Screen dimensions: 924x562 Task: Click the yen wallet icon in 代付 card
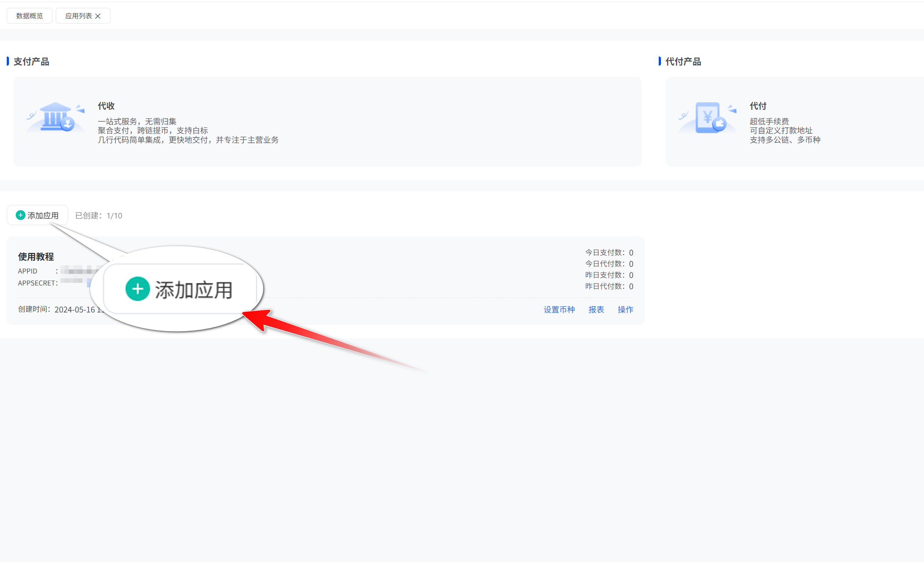[708, 117]
